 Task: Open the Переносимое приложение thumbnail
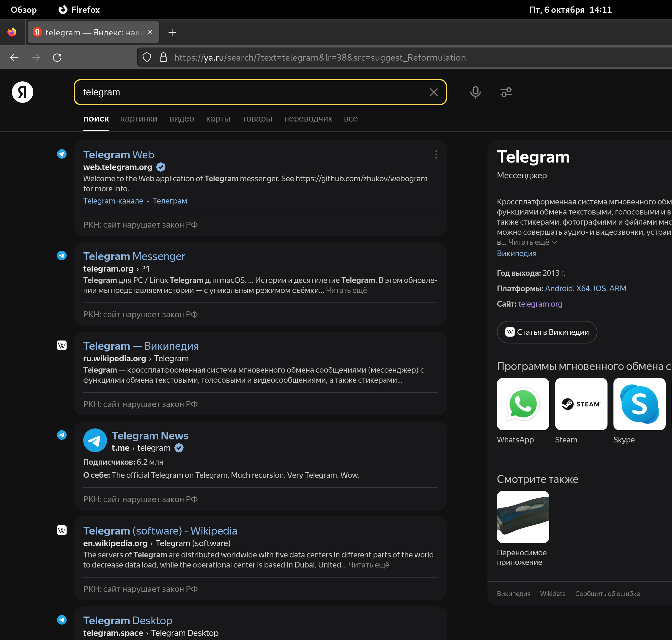[523, 517]
